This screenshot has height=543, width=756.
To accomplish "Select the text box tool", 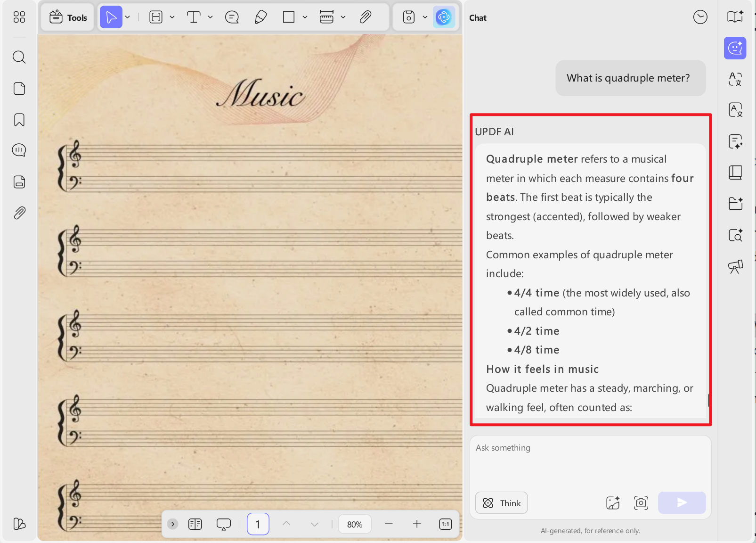I will point(194,17).
